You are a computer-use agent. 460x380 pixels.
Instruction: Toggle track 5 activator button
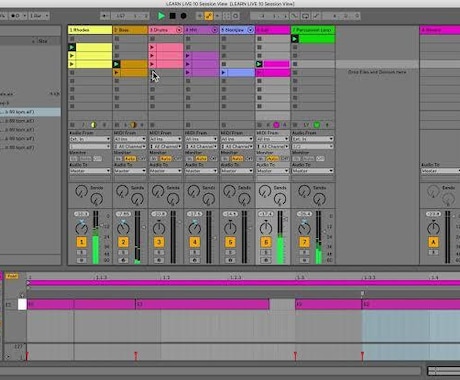pos(230,242)
